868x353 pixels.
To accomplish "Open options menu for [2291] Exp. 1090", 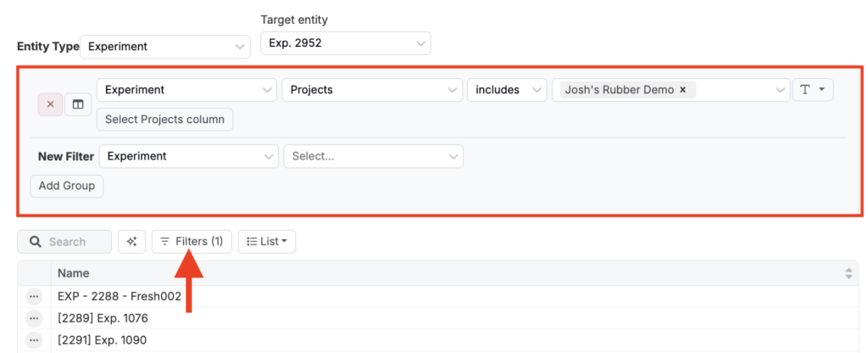I will click(34, 340).
